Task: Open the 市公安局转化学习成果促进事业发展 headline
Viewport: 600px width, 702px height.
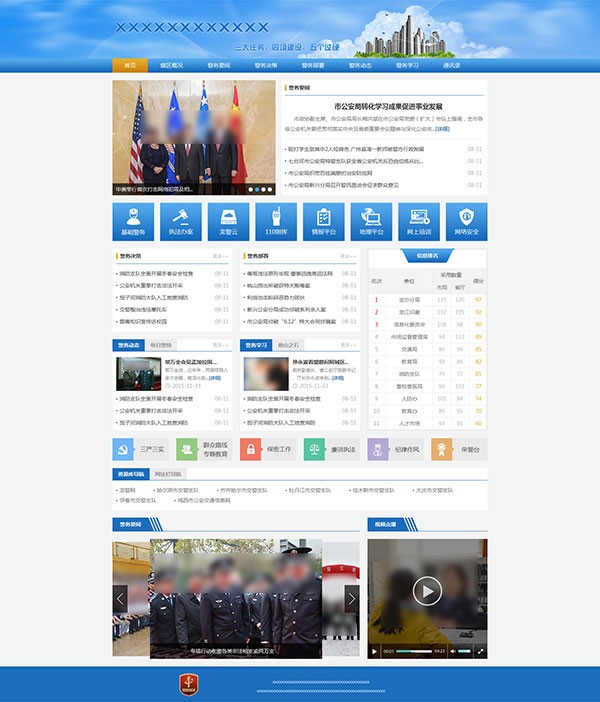Action: pos(388,106)
